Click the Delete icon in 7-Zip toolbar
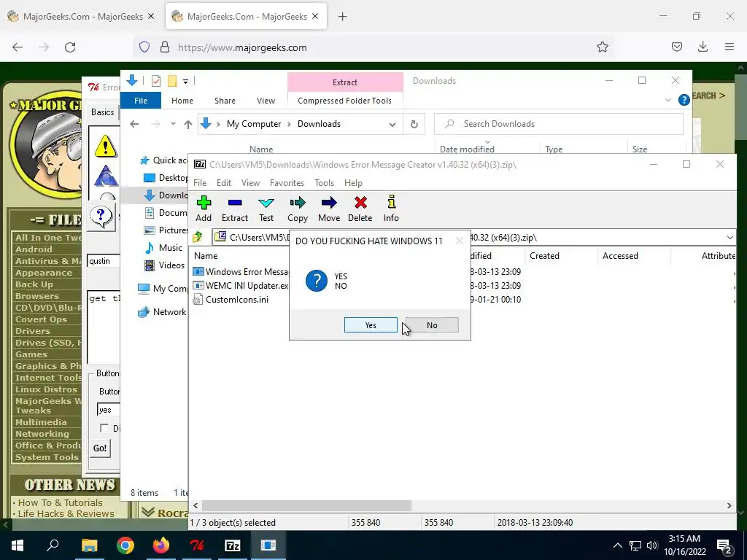This screenshot has height=560, width=747. click(360, 209)
